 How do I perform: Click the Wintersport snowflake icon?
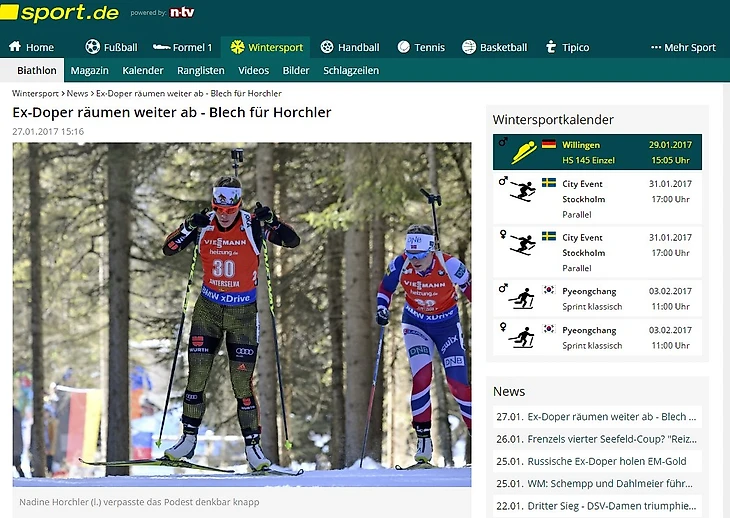tap(237, 47)
